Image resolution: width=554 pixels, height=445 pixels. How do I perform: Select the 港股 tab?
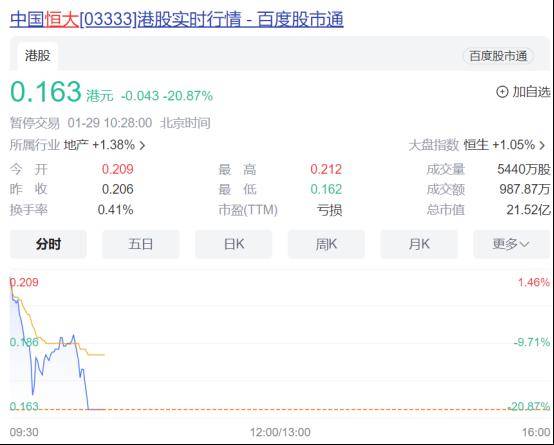coord(37,56)
